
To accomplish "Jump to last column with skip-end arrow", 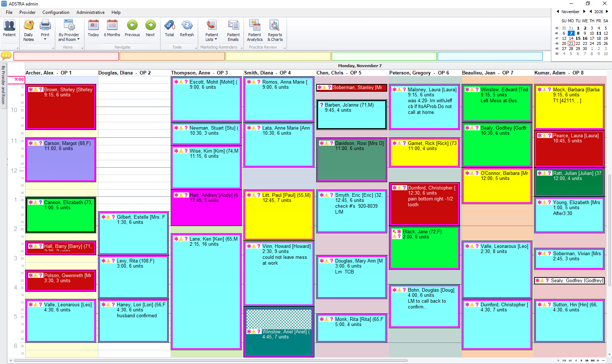I will coord(593,361).
